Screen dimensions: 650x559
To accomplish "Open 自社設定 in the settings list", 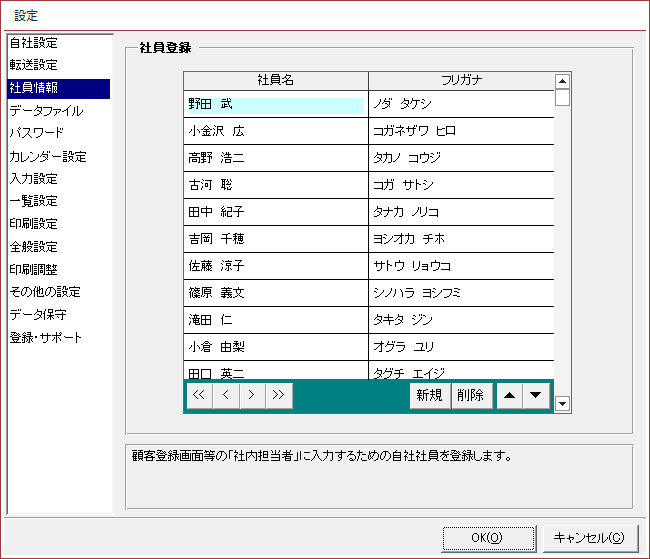I will coord(34,43).
